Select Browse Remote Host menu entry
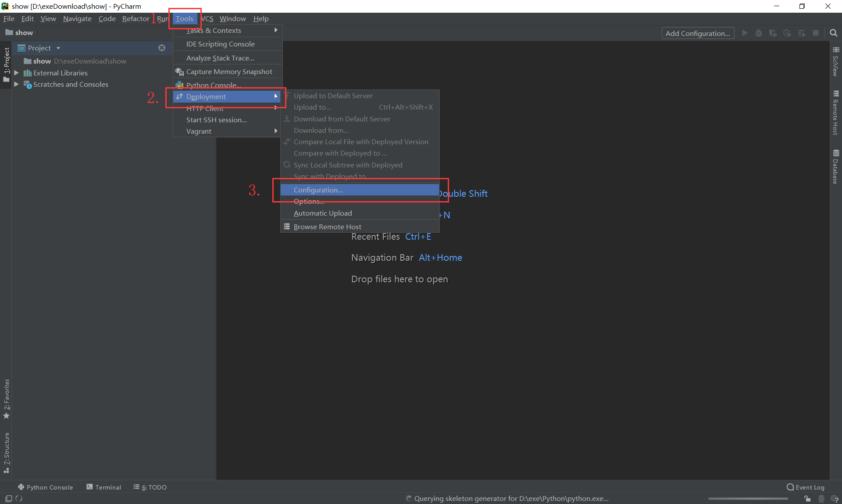This screenshot has width=842, height=504. (x=327, y=227)
